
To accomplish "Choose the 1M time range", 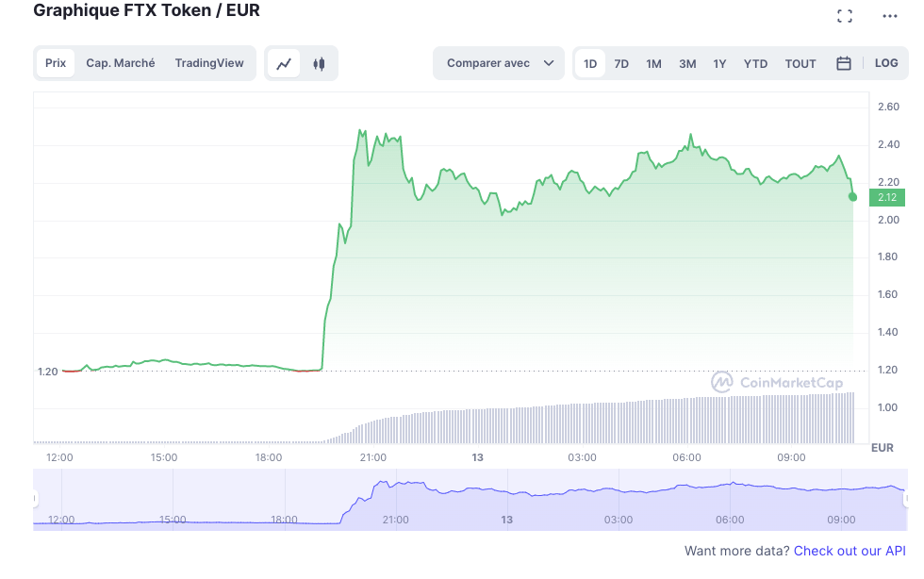I will [x=653, y=64].
